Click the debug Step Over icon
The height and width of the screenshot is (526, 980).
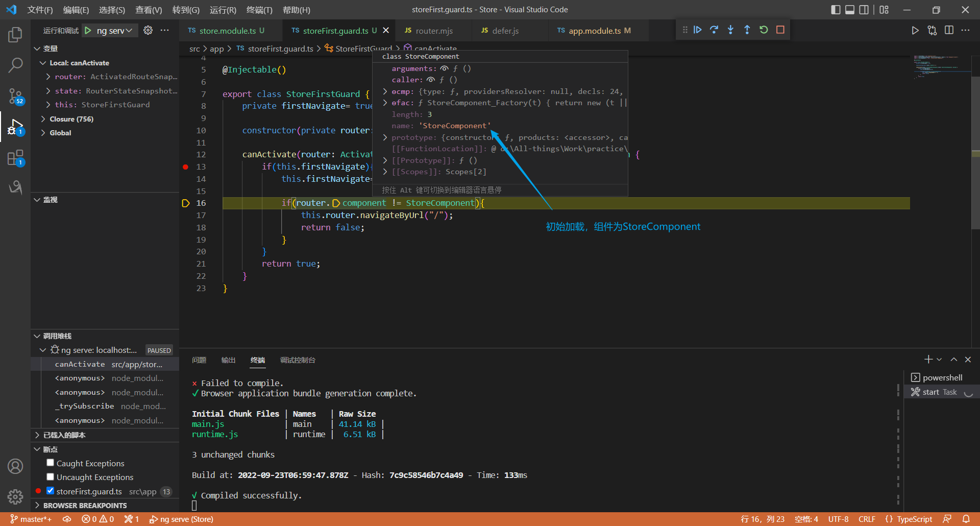(714, 30)
